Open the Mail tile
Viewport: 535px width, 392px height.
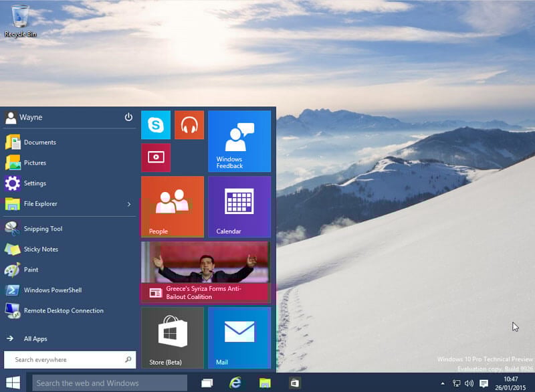coord(239,338)
